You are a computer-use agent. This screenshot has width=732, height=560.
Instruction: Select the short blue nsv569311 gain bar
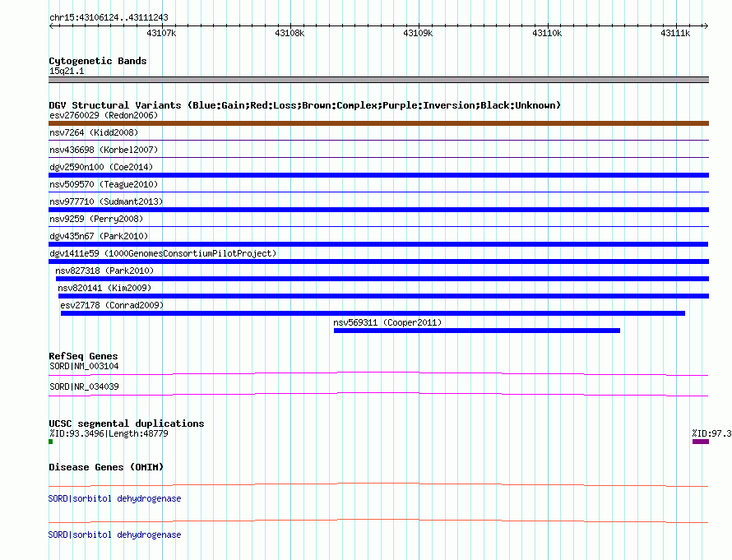477,331
